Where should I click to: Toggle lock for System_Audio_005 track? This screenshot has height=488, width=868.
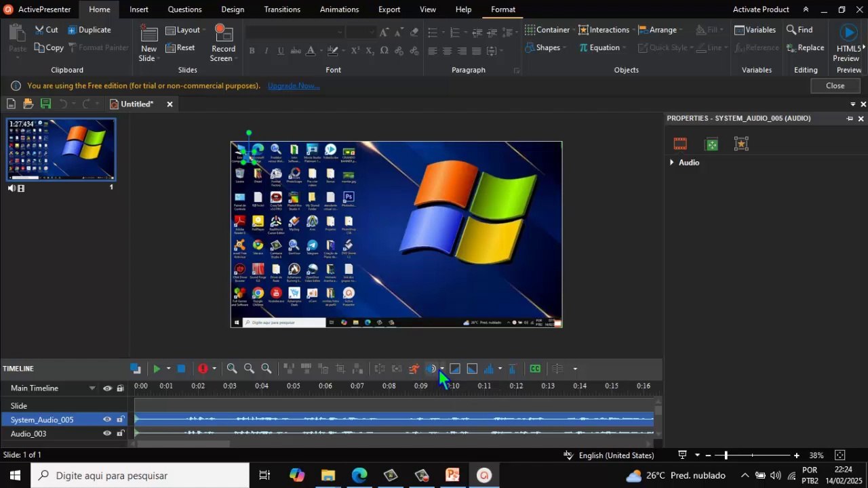[120, 420]
